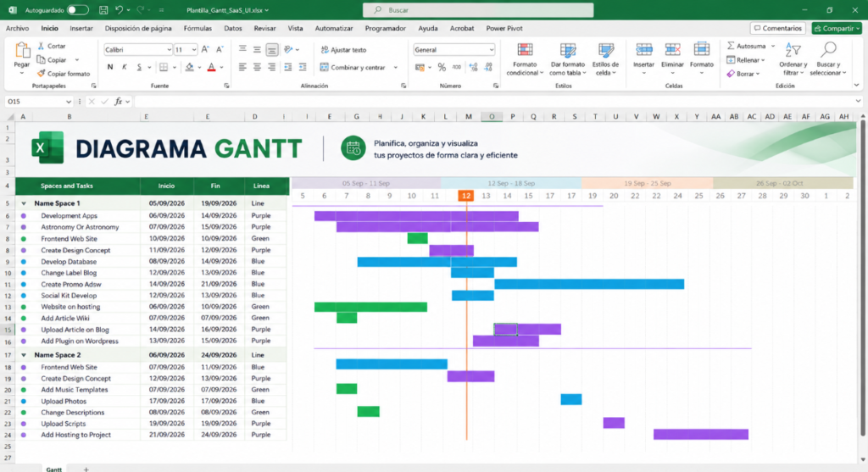This screenshot has width=868, height=472.
Task: Open the Calibri font name dropdown
Action: click(x=169, y=50)
